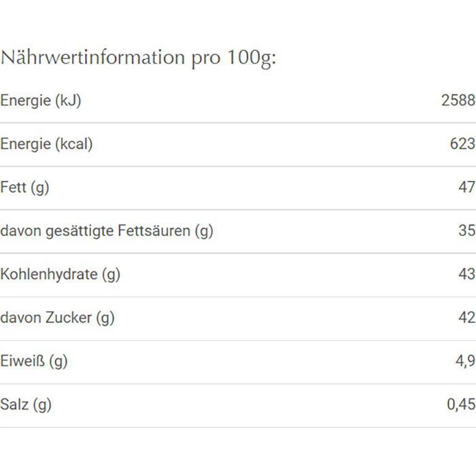Click the saturated fat value 35
476x476 pixels.
466,231
